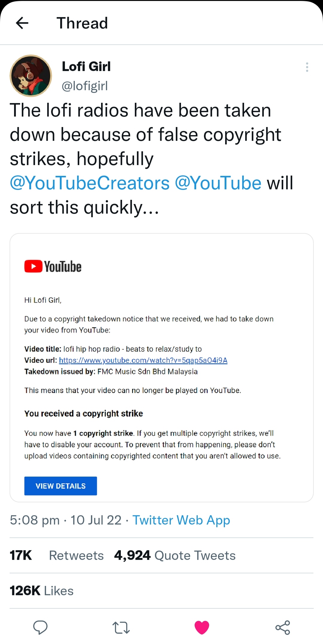Open Lofi Girl profile avatar
The width and height of the screenshot is (323, 644).
pyautogui.click(x=31, y=75)
